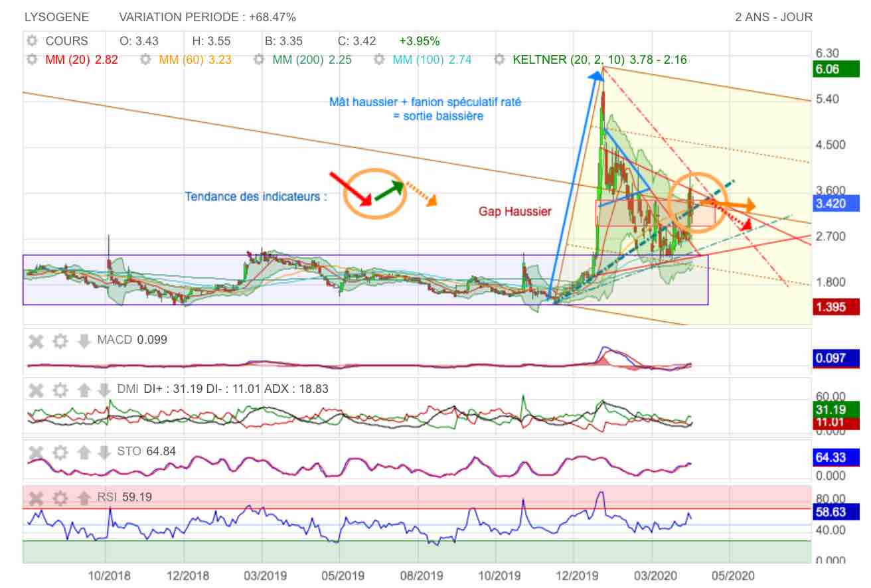Open settings gear for MM (20)

[x=31, y=60]
